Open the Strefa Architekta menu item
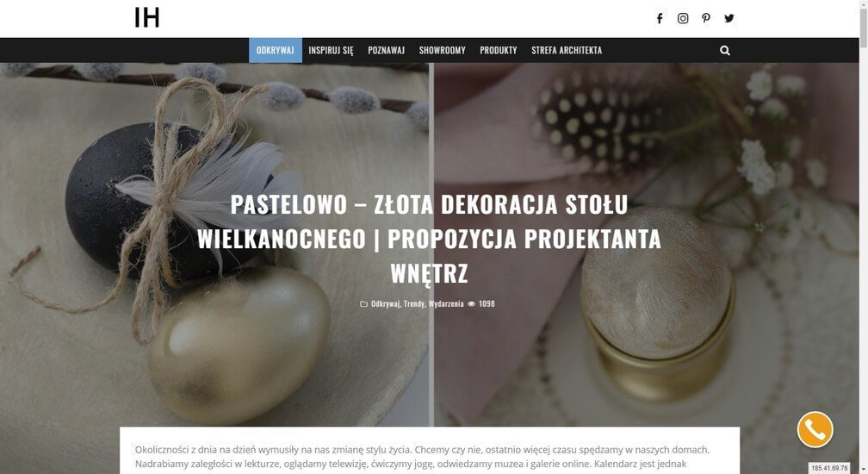The image size is (868, 474). click(x=567, y=50)
